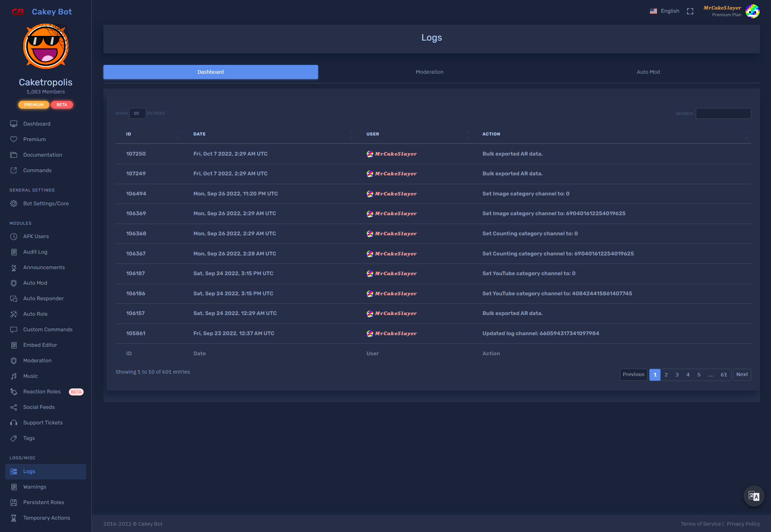Screen dimensions: 771x532
Task: Open the Terms of Service link
Action: [x=700, y=524]
